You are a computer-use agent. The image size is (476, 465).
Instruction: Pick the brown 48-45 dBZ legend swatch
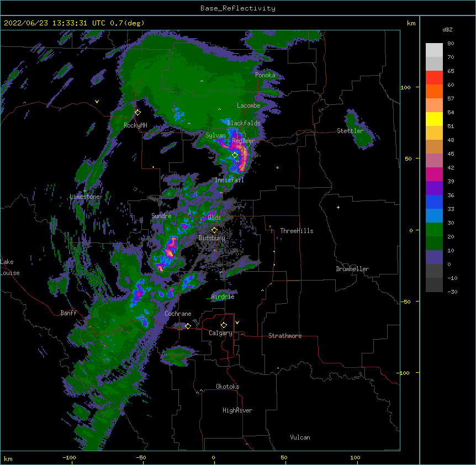click(x=434, y=146)
